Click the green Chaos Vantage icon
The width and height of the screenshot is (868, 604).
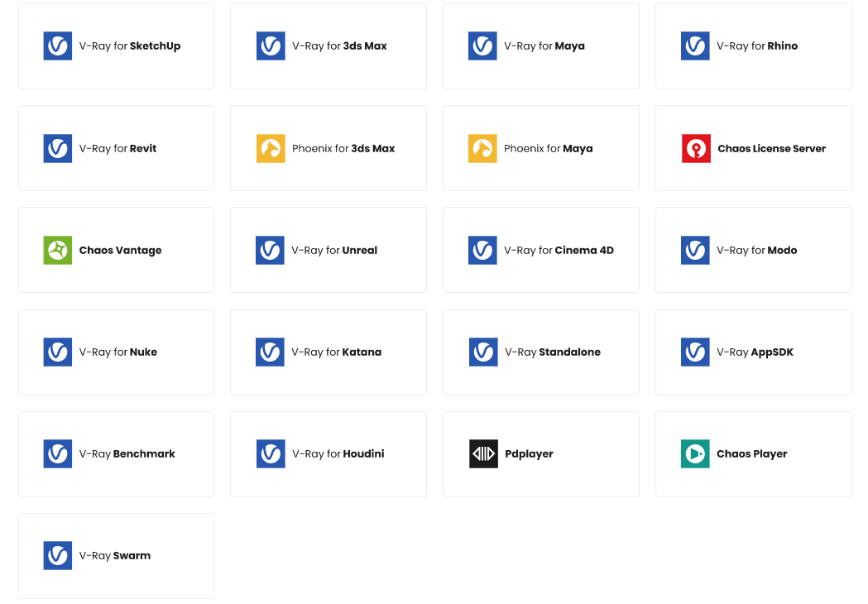pos(58,250)
